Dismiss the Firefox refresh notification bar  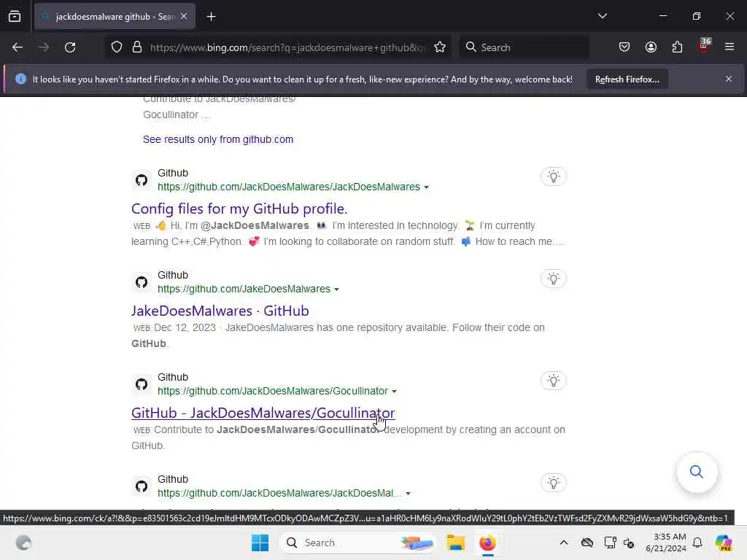click(x=729, y=79)
